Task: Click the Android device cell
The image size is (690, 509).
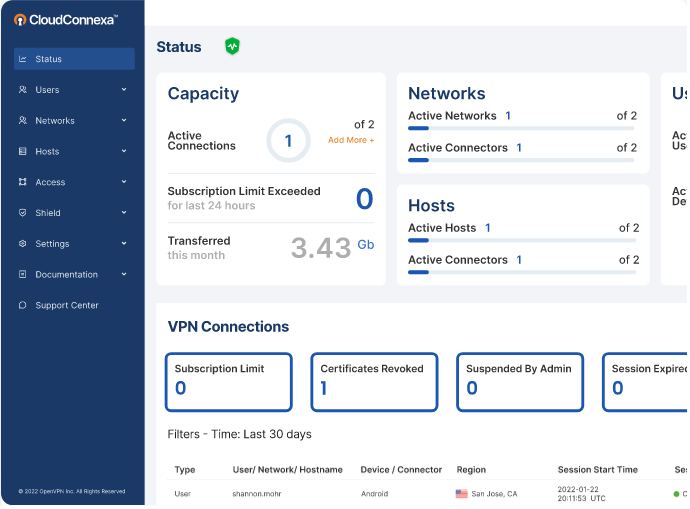Action: (x=374, y=494)
